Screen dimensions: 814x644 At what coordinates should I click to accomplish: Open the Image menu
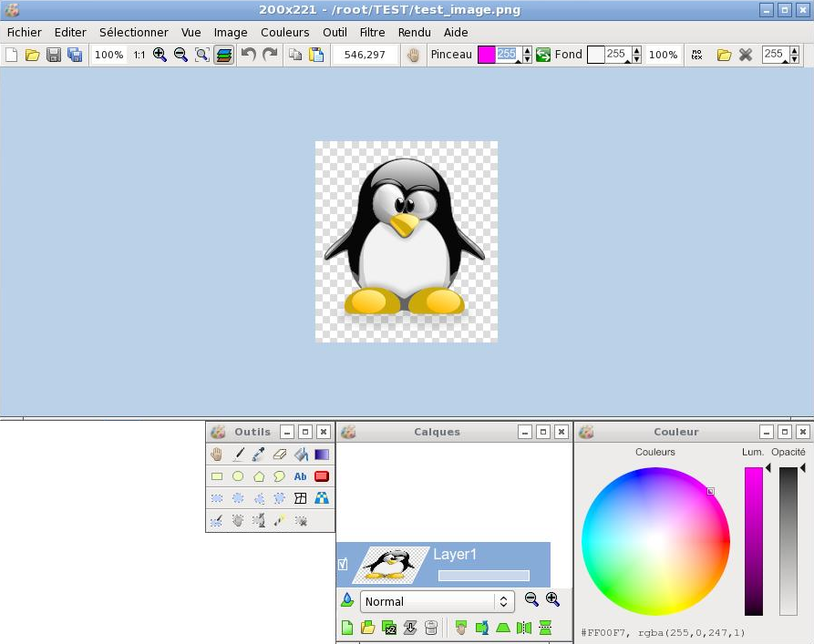pos(231,32)
